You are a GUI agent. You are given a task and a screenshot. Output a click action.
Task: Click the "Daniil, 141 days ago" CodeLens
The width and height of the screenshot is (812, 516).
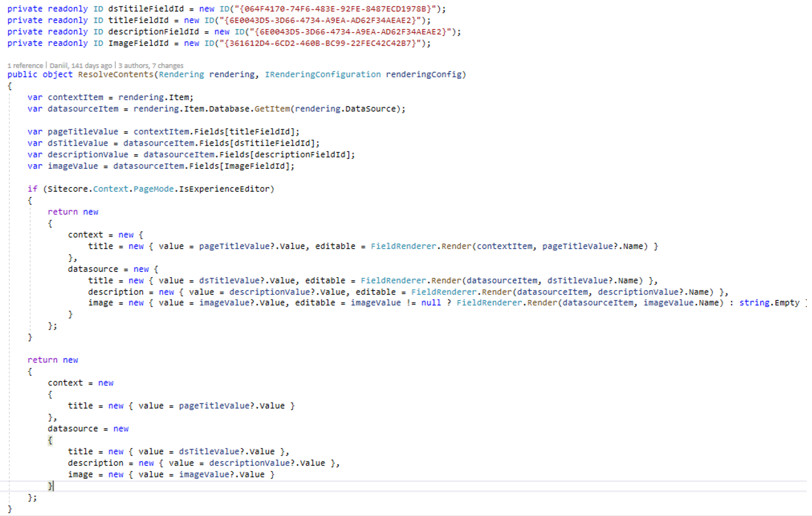pos(80,66)
